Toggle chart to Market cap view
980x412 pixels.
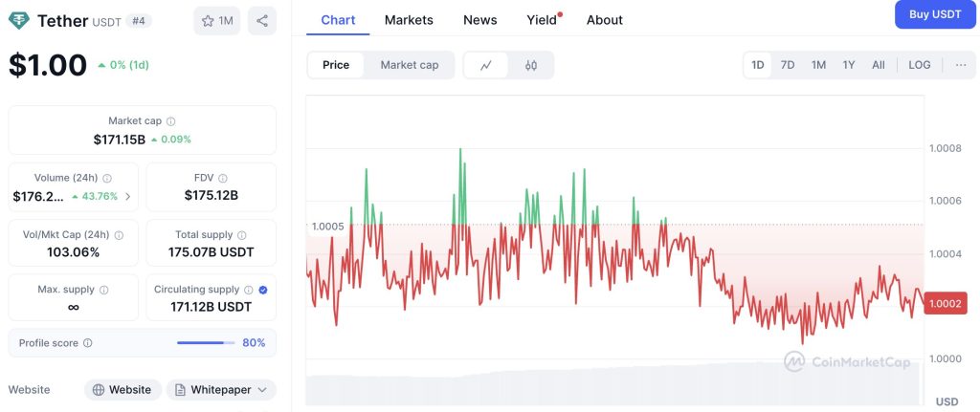tap(410, 65)
